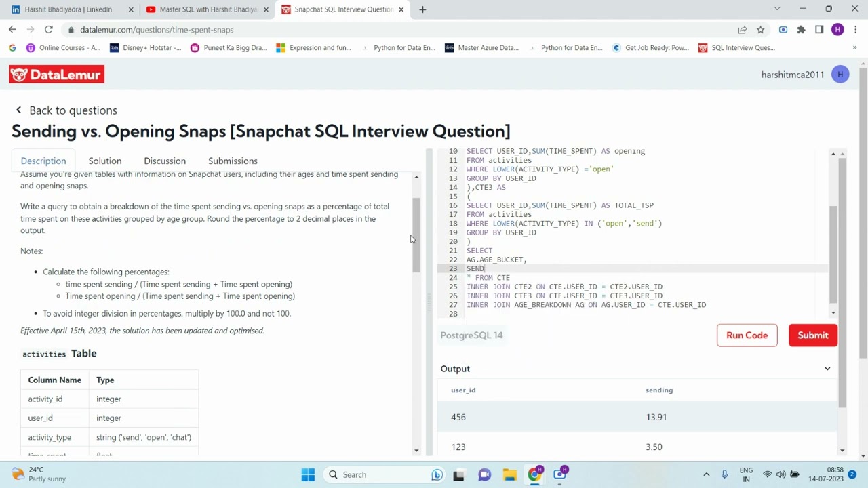
Task: Click the description panel scroll-down arrow
Action: pos(416,450)
